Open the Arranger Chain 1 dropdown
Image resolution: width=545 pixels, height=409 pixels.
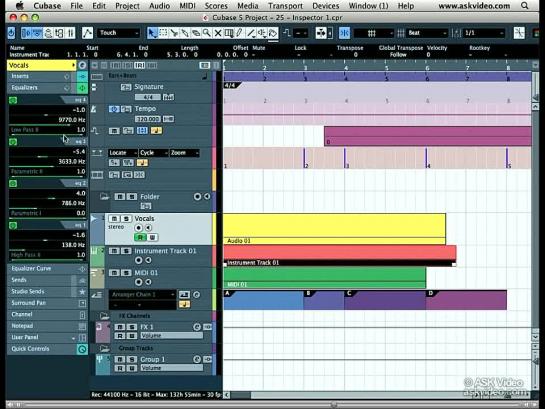[x=143, y=295]
